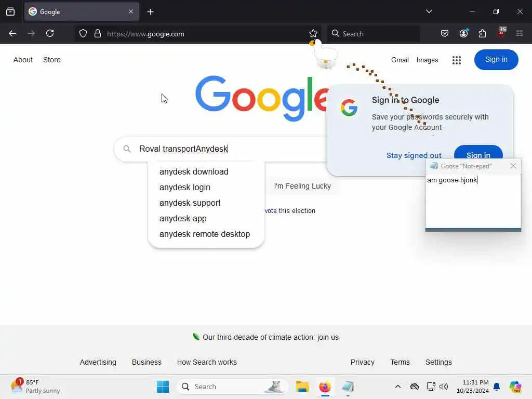View site security padlock details
The height and width of the screenshot is (399, 532).
pyautogui.click(x=98, y=34)
